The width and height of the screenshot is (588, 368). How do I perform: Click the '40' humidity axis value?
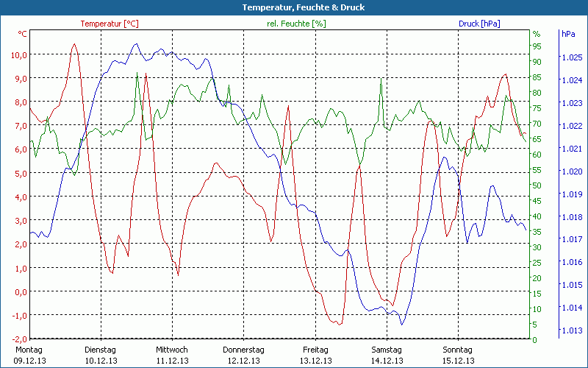point(537,216)
